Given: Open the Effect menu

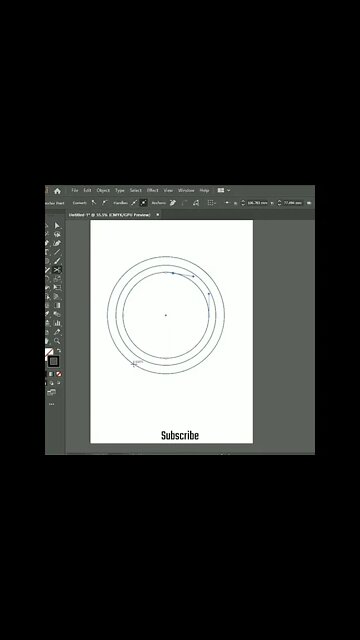Looking at the screenshot, I should pos(153,190).
